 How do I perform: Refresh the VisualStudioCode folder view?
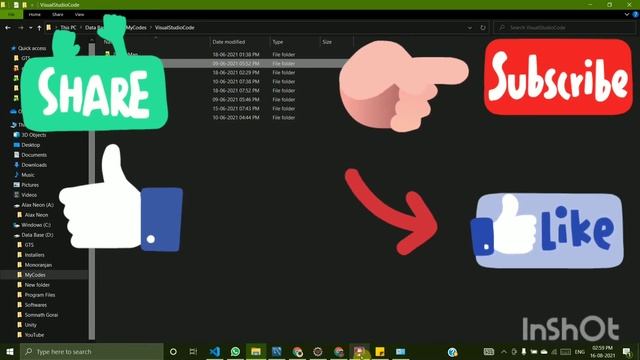[x=483, y=28]
